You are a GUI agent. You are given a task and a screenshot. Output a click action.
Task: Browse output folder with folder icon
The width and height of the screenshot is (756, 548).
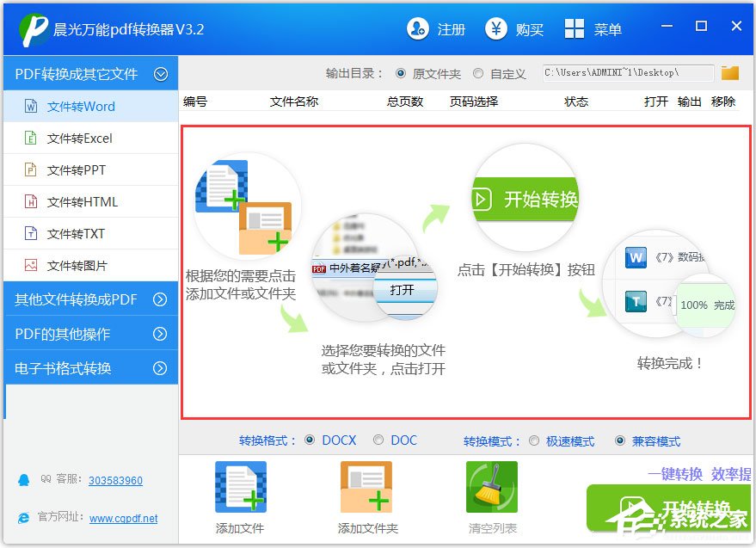tap(730, 73)
